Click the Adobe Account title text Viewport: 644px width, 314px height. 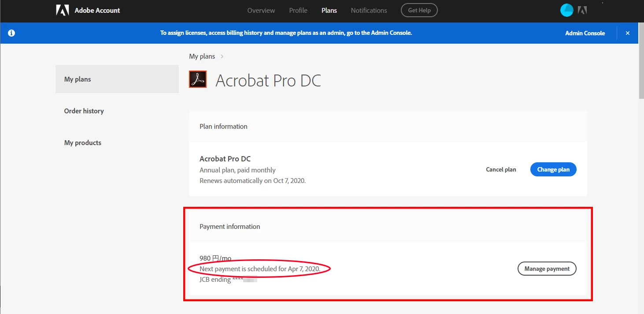click(97, 10)
